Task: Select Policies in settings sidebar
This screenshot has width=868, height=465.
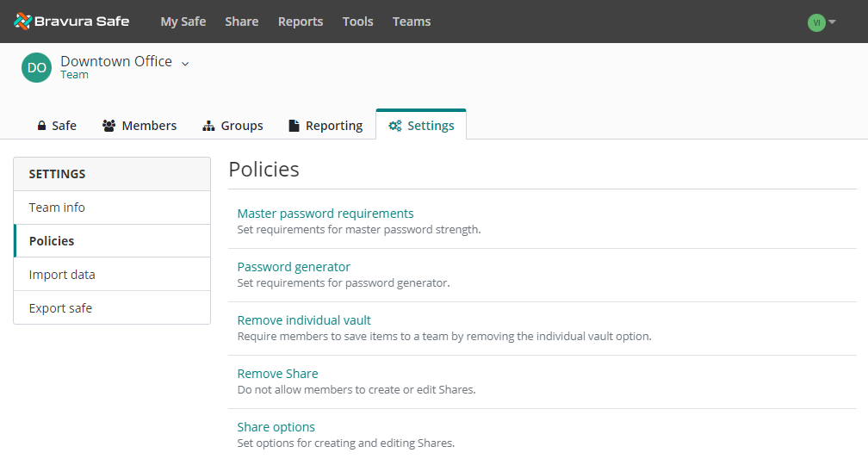Action: point(112,241)
